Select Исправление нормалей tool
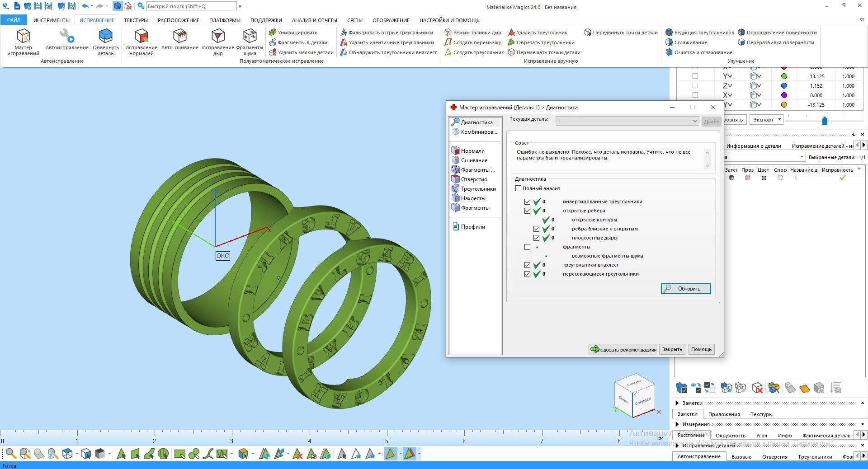Viewport: 868px width, 469px height. (x=141, y=42)
